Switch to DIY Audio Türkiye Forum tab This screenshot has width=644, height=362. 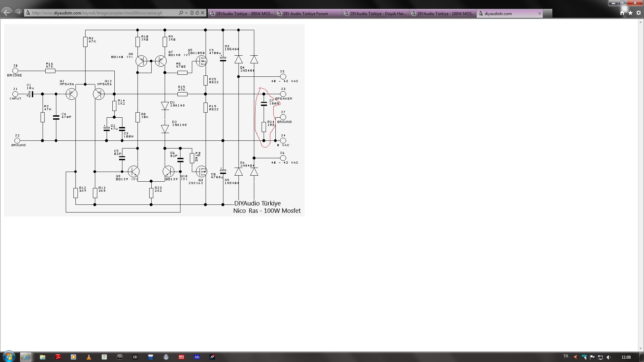point(309,13)
